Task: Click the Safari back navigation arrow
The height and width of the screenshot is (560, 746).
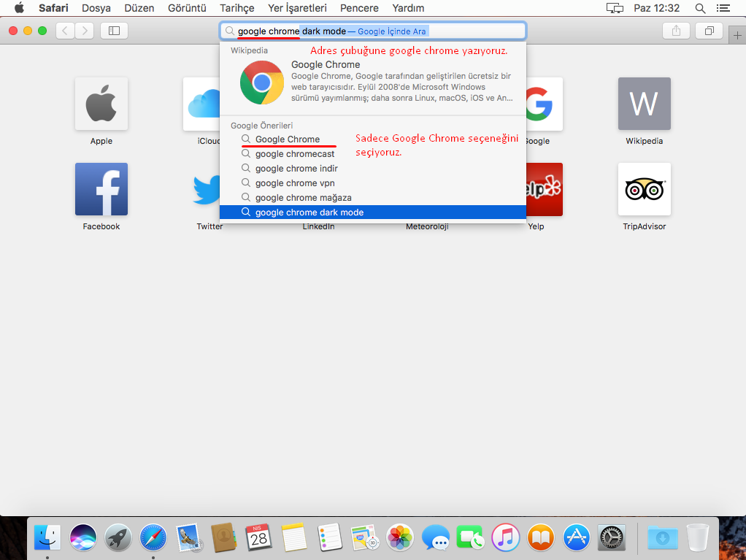Action: coord(65,31)
